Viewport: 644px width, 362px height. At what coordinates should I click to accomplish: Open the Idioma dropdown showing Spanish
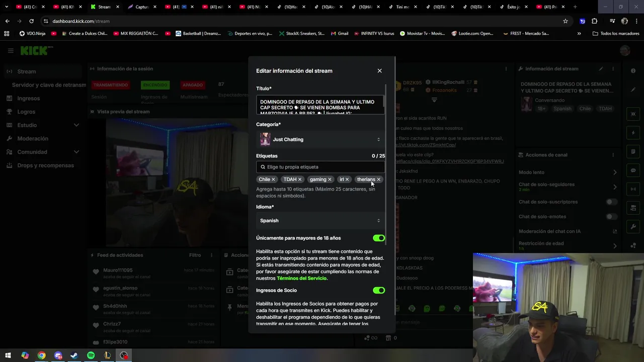coord(320,220)
